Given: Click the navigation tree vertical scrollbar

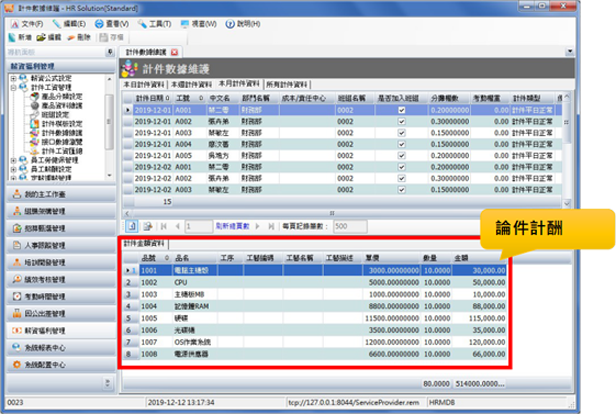Looking at the screenshot, I should click(x=110, y=120).
